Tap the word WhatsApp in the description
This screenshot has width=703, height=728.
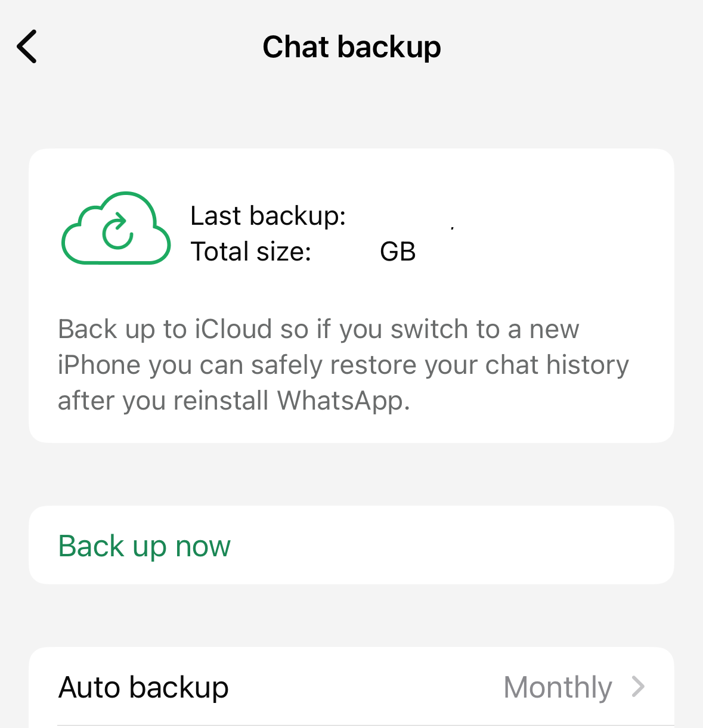pos(343,401)
